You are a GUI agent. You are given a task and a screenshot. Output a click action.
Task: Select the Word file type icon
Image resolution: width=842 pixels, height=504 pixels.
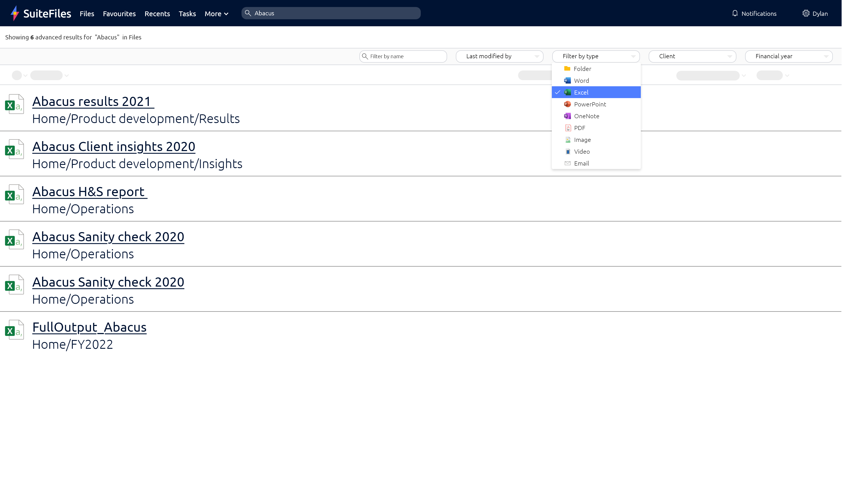pos(567,81)
